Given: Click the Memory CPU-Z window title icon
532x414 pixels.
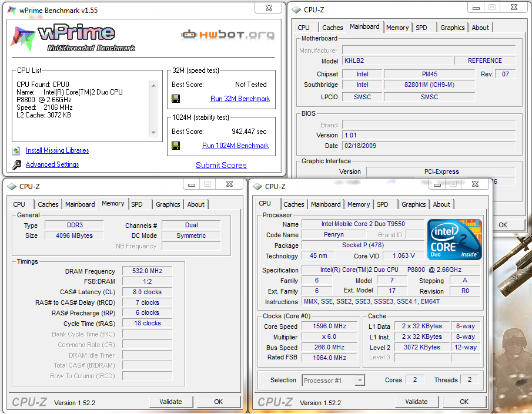Looking at the screenshot, I should [12, 187].
